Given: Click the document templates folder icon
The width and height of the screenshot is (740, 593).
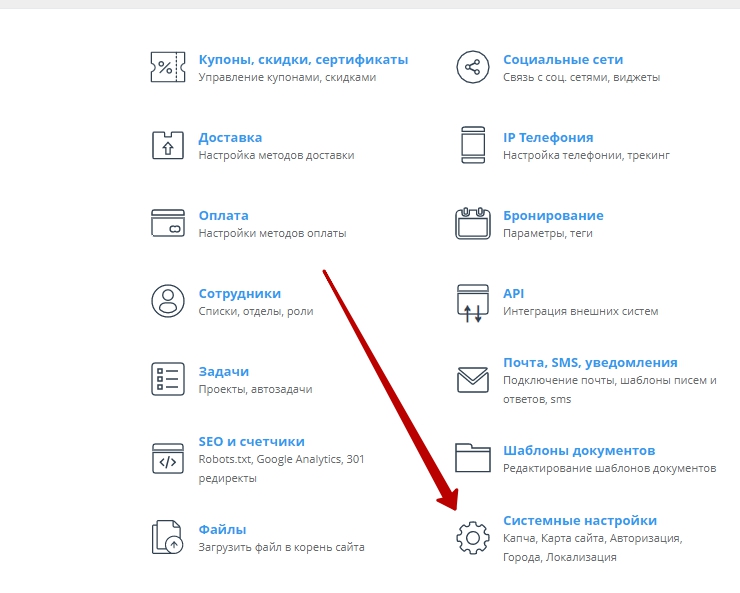Looking at the screenshot, I should [472, 458].
